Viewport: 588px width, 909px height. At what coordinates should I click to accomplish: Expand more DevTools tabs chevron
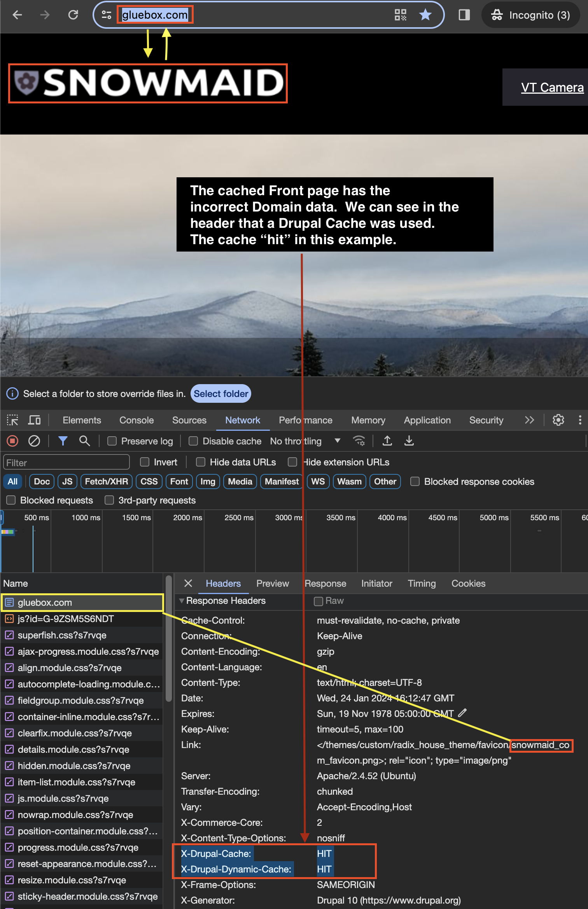click(x=529, y=420)
